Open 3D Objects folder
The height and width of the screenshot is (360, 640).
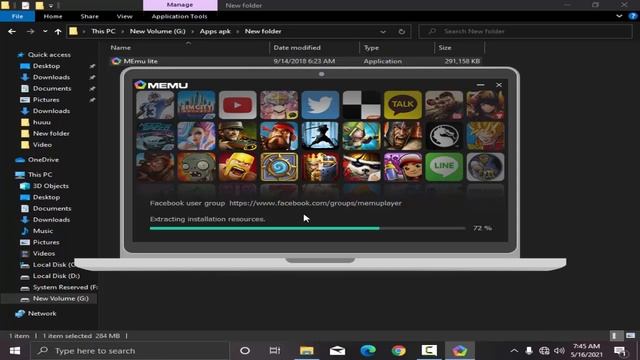click(x=51, y=186)
